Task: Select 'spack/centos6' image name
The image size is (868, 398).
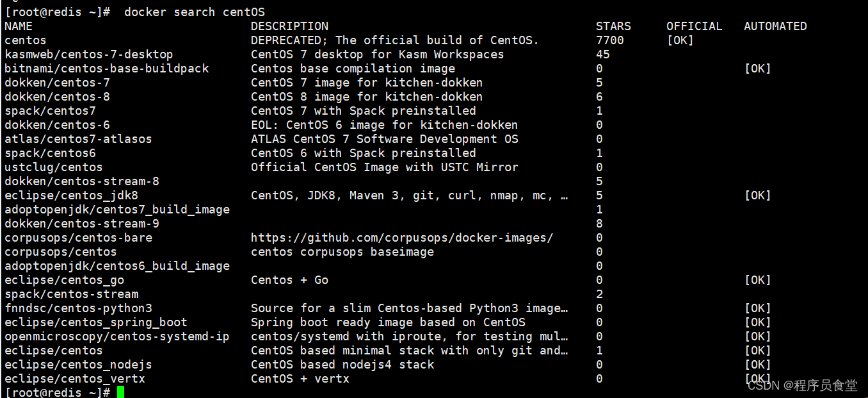Action: [x=51, y=153]
